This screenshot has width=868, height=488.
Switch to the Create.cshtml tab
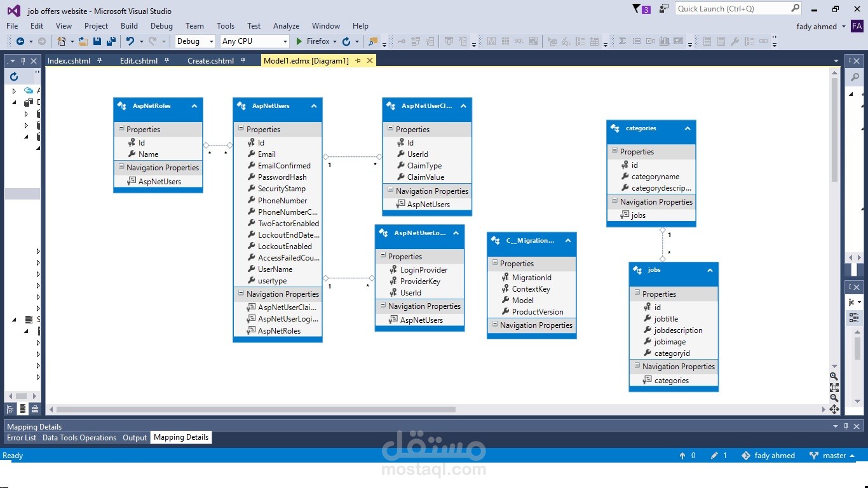pos(210,61)
